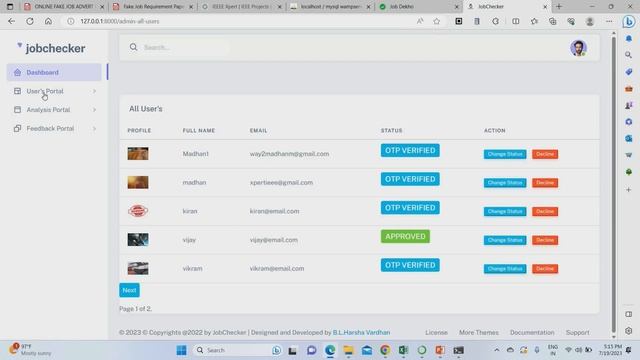640x360 pixels.
Task: Click the page vertical scrollbar
Action: (x=613, y=184)
